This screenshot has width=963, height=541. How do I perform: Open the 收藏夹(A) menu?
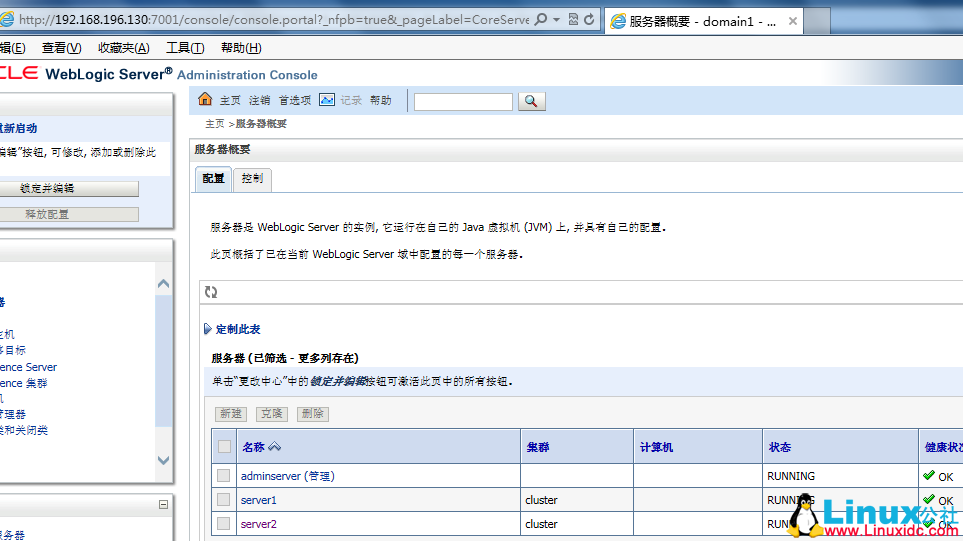tap(123, 48)
